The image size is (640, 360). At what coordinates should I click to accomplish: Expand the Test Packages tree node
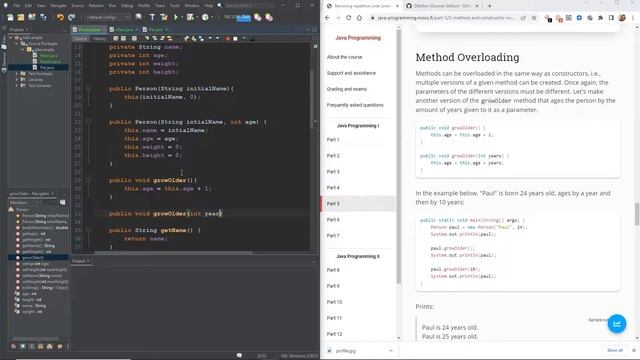17,74
